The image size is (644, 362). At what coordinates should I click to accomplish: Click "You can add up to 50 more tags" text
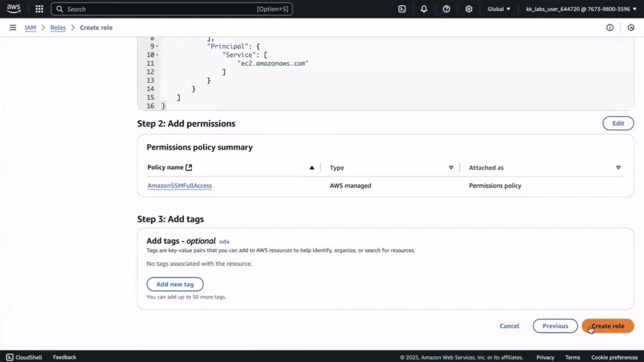pos(186,297)
